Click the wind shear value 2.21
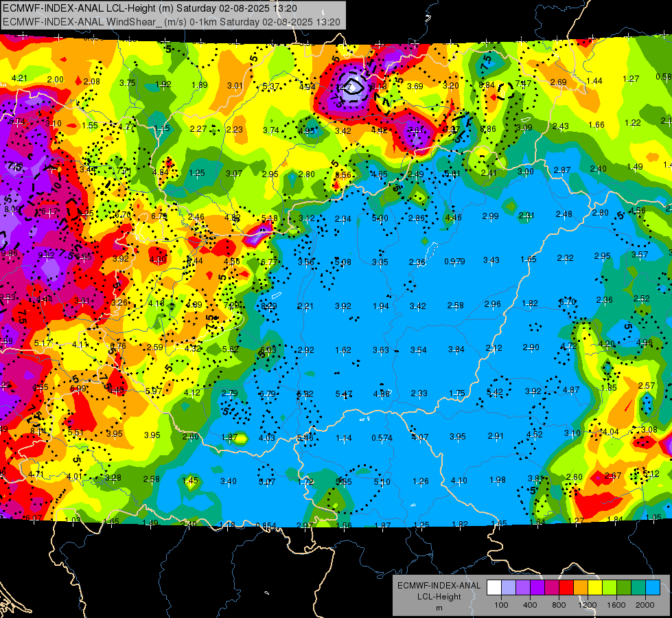 [x=305, y=306]
